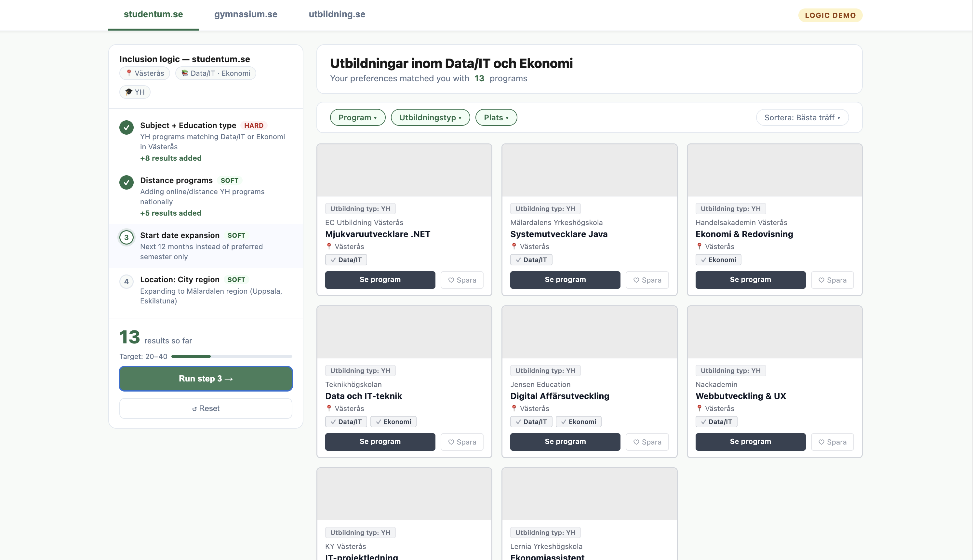This screenshot has height=560, width=973.
Task: Click the Subject + Education type completed checkmark icon
Action: pyautogui.click(x=126, y=127)
